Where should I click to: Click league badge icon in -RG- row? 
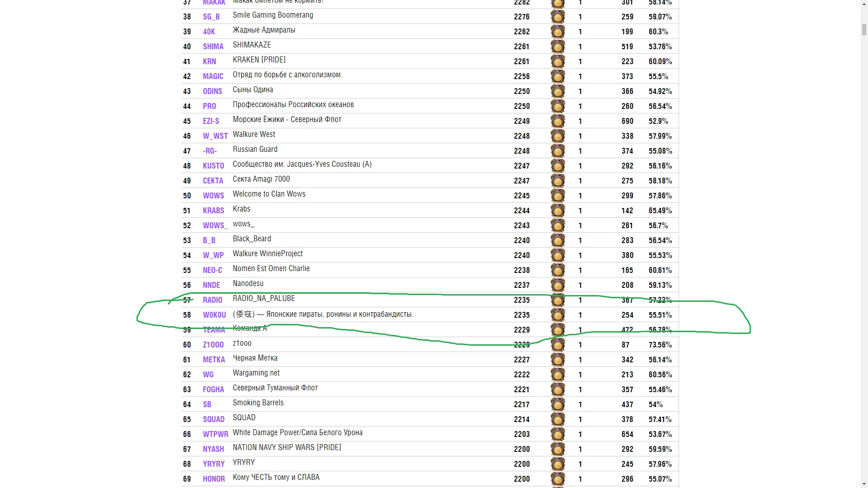tap(558, 151)
